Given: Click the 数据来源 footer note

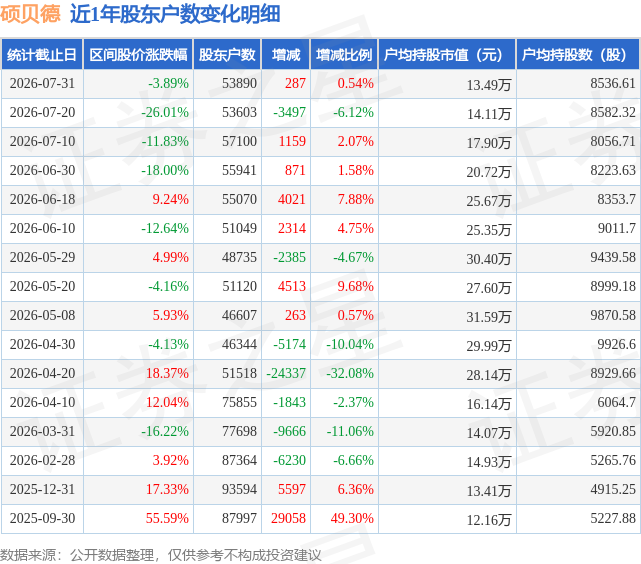Looking at the screenshot, I should 161,555.
